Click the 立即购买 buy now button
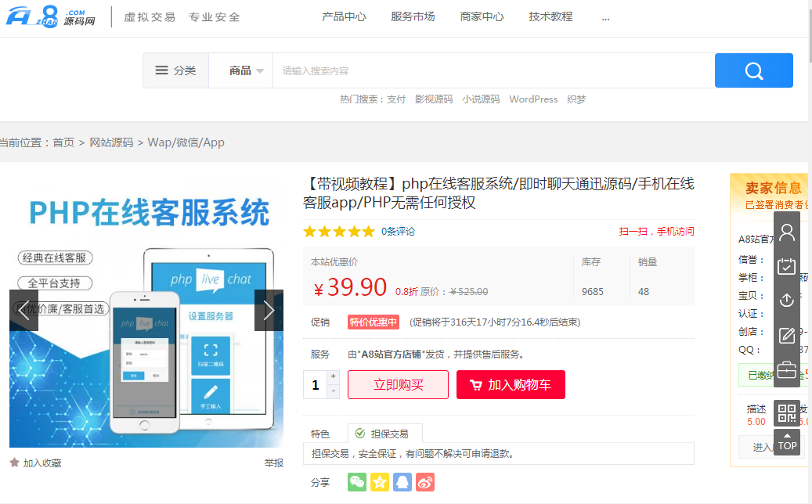The width and height of the screenshot is (812, 504). [399, 384]
